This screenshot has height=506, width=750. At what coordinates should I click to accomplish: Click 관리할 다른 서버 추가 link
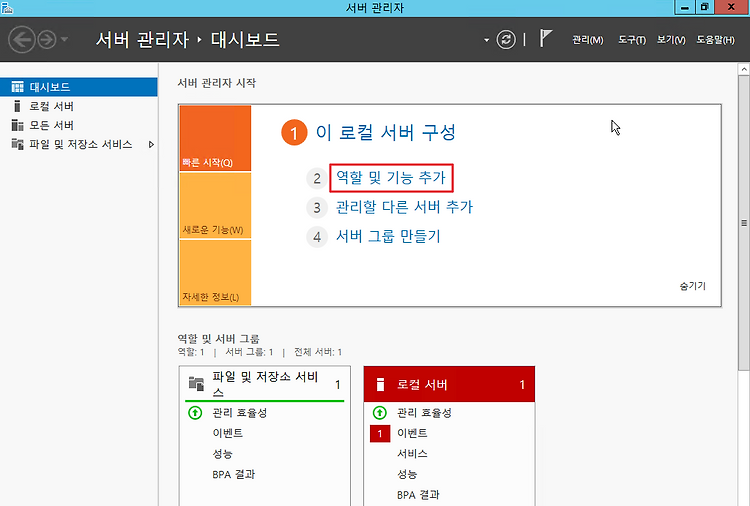tap(404, 207)
